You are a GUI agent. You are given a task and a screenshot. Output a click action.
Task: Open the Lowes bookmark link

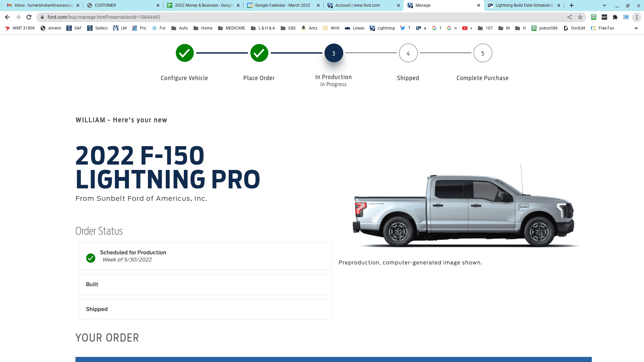[x=354, y=28]
